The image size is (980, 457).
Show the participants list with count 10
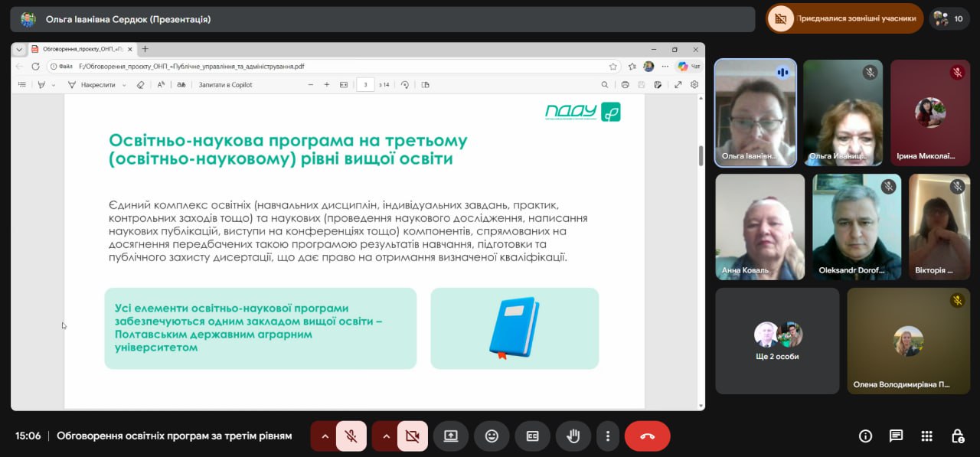click(x=949, y=18)
